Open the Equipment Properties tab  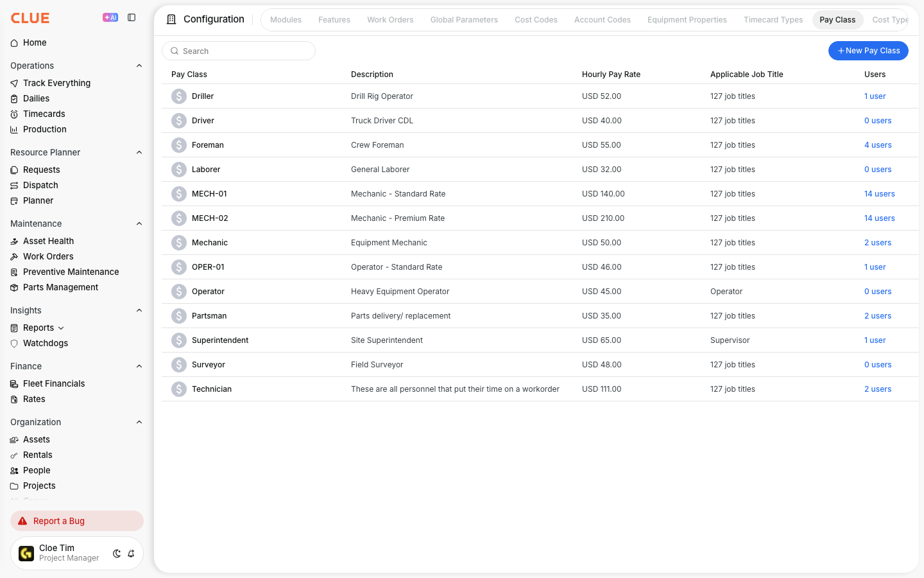click(x=687, y=20)
